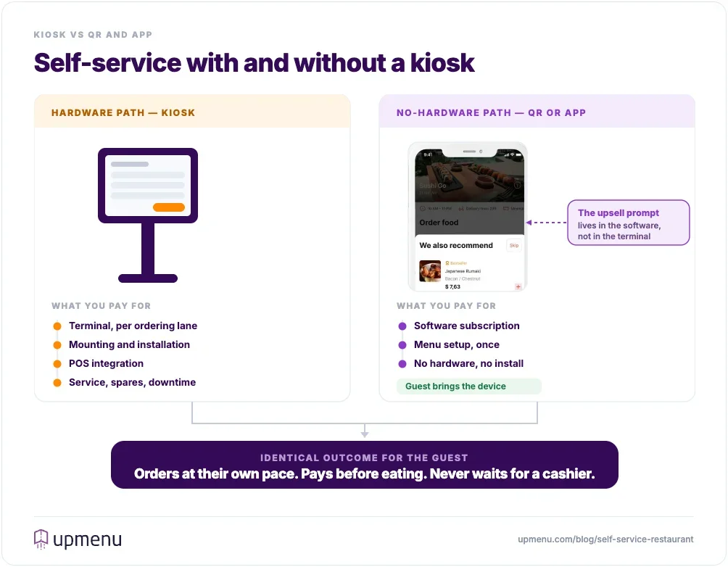Click the main title 'Self-service with and without a kiosk'
This screenshot has width=728, height=567.
click(254, 62)
